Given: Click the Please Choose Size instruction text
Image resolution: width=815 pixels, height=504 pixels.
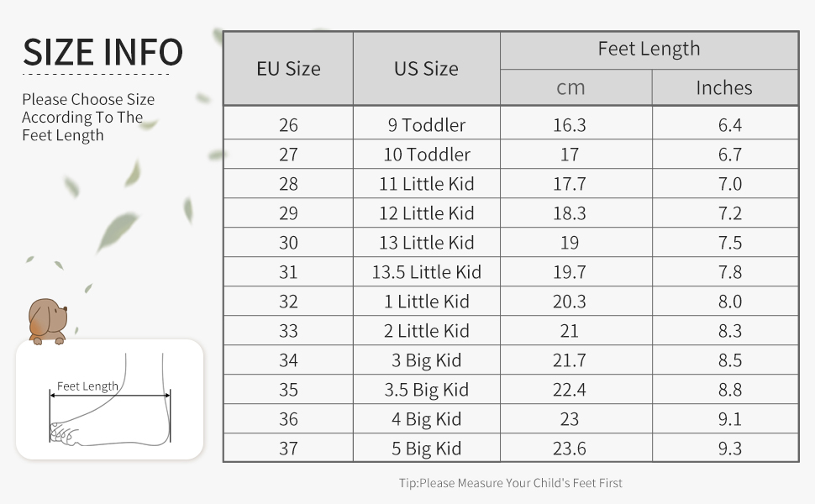Looking at the screenshot, I should pos(88,118).
